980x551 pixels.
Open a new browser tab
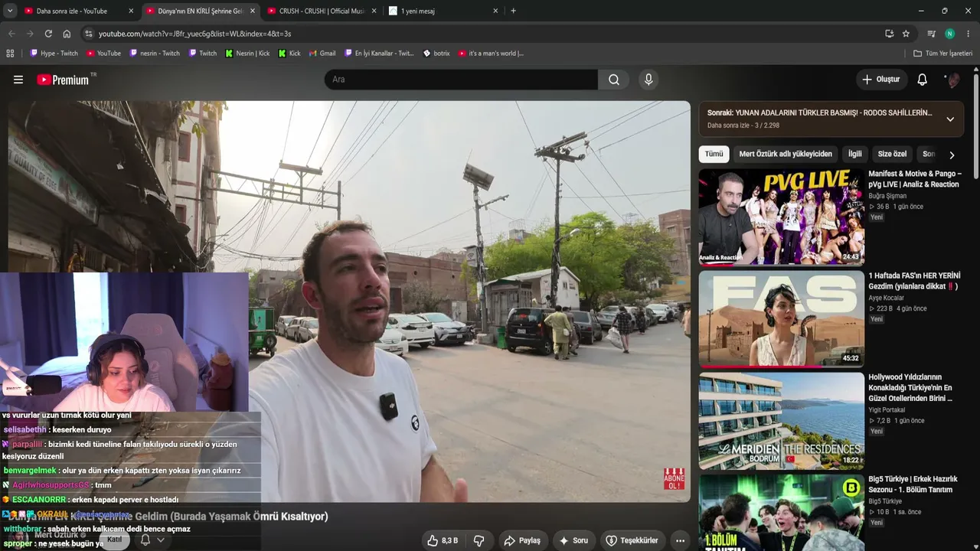(x=513, y=11)
